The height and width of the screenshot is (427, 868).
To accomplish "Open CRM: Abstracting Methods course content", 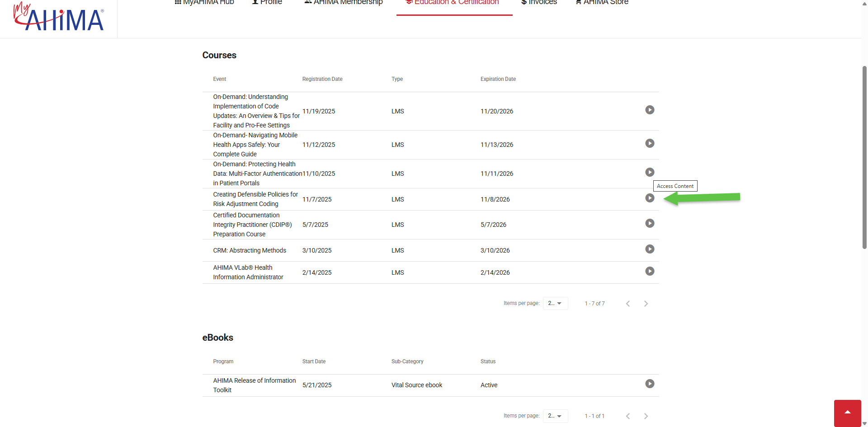I will (650, 249).
